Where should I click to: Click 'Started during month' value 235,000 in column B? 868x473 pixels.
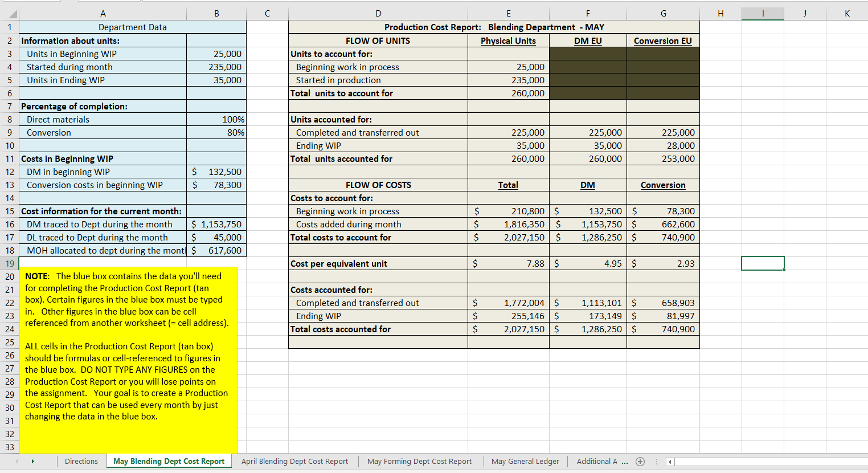[x=216, y=67]
